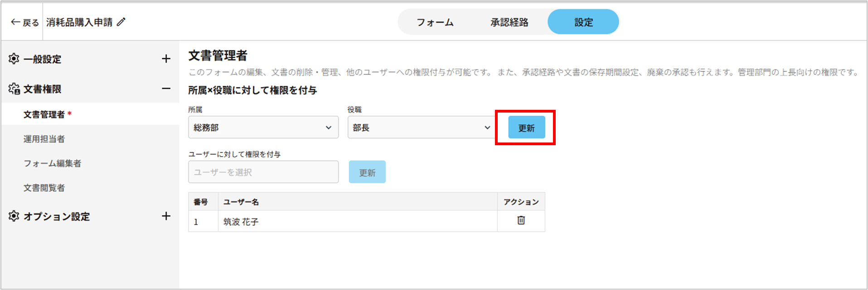Click the ユーザーを選択 input field
The width and height of the screenshot is (868, 290).
[263, 172]
